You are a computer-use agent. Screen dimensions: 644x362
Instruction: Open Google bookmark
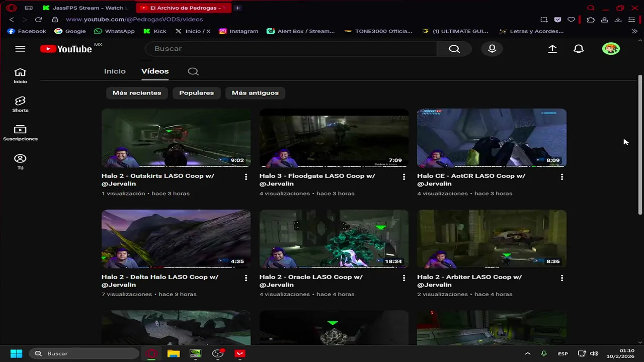[x=70, y=31]
